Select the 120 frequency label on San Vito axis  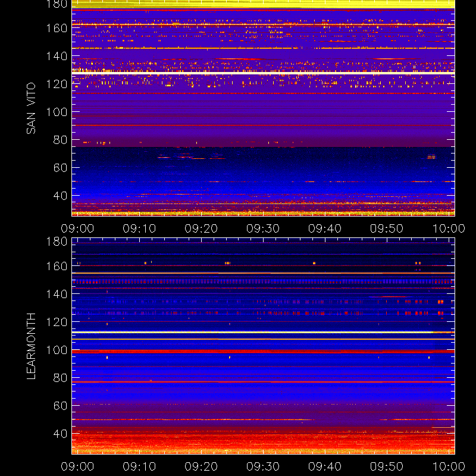[57, 84]
